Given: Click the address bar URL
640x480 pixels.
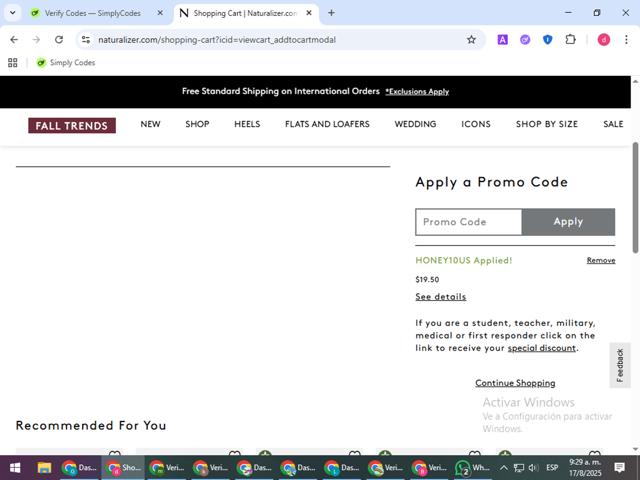Looking at the screenshot, I should click(x=217, y=40).
